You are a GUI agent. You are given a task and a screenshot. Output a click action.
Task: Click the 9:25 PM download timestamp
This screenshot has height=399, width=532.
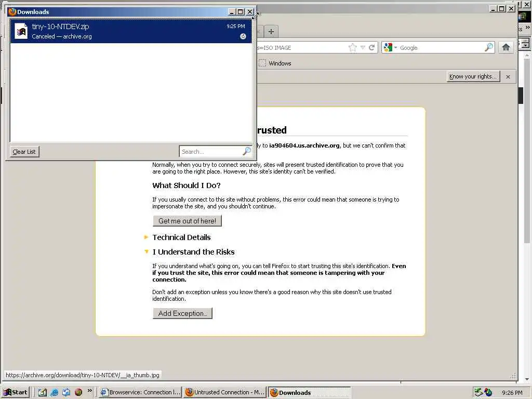point(236,26)
